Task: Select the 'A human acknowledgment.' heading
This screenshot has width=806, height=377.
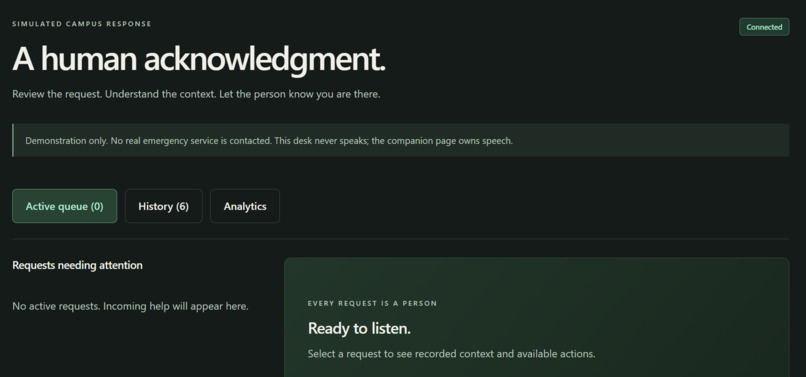Action: [198, 59]
